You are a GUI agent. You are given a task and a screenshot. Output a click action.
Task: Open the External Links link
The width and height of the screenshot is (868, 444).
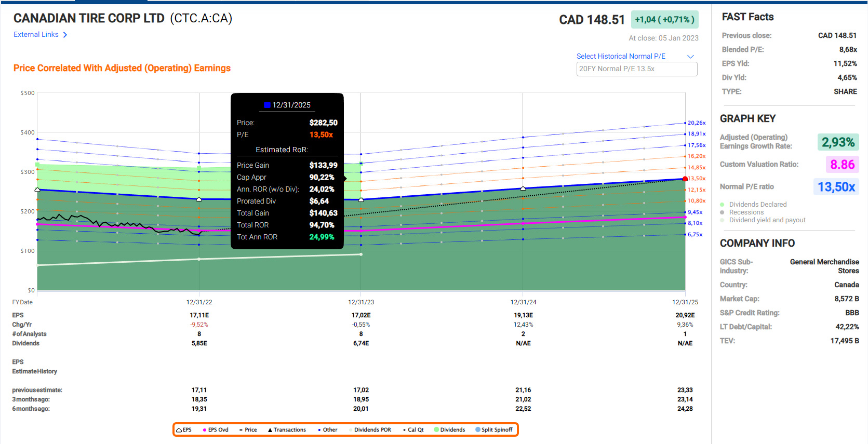pos(36,35)
